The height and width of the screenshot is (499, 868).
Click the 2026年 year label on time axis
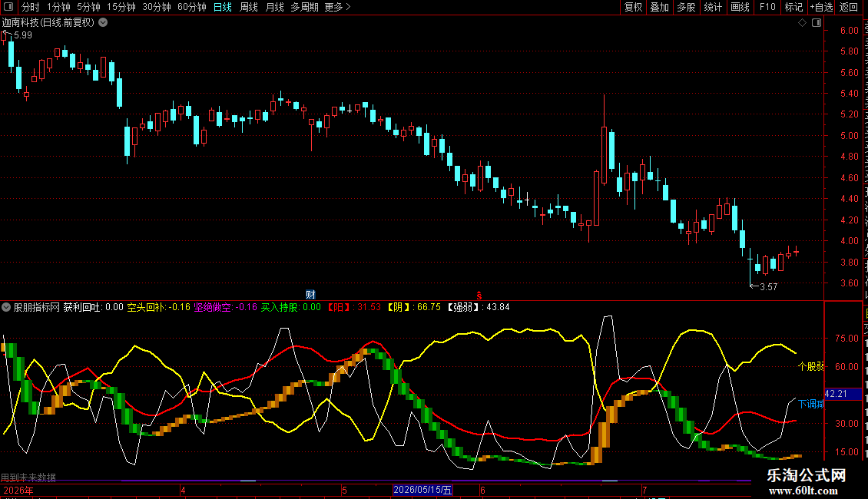[x=18, y=491]
